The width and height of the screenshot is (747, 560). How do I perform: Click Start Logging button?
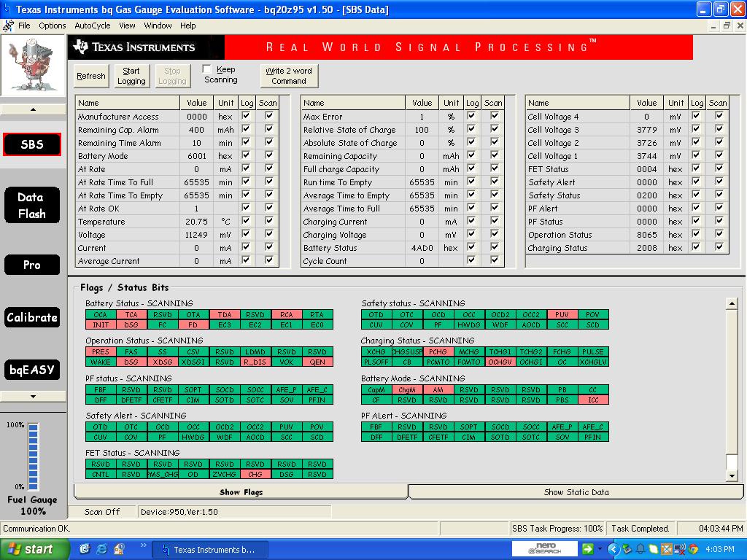131,76
